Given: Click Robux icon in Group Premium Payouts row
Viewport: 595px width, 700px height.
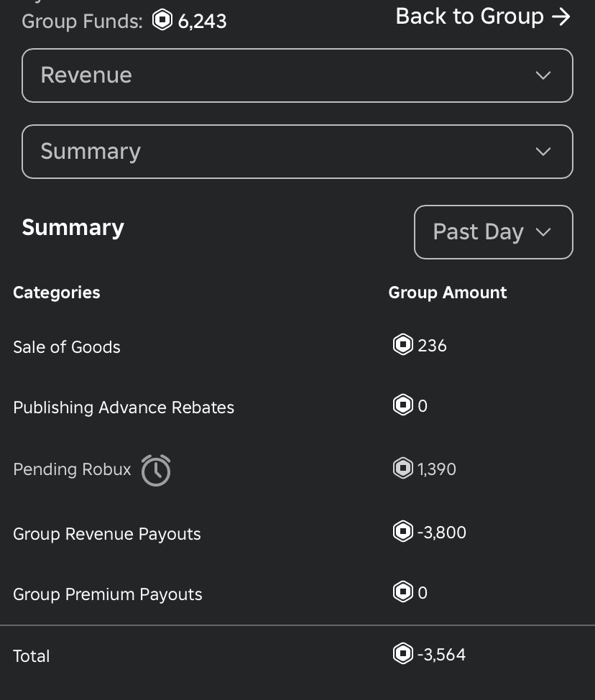Looking at the screenshot, I should click(402, 592).
